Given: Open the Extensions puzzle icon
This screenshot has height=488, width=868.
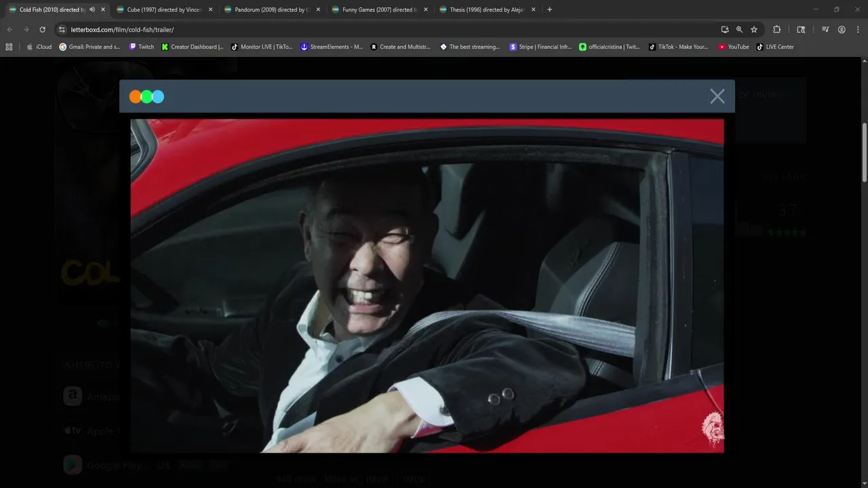Looking at the screenshot, I should coord(777,30).
